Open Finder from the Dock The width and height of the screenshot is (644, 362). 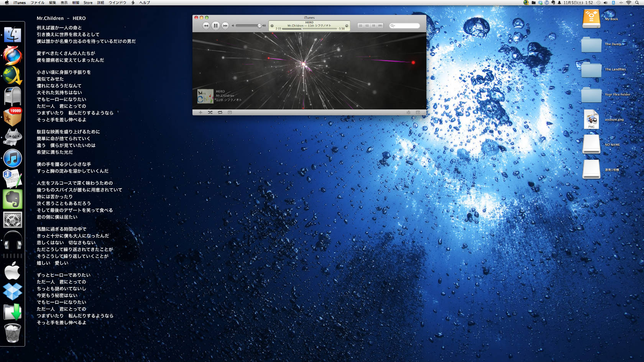coord(12,35)
